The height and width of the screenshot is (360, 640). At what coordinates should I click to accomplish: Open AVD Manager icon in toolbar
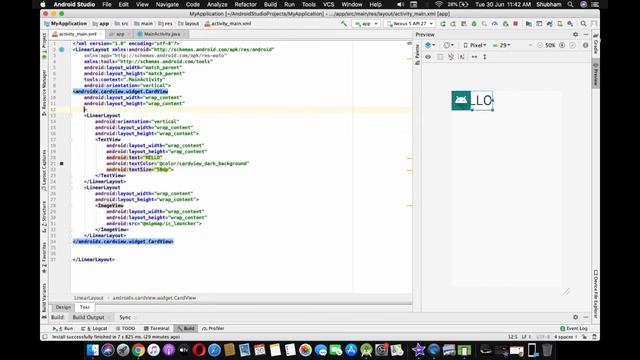tap(560, 24)
